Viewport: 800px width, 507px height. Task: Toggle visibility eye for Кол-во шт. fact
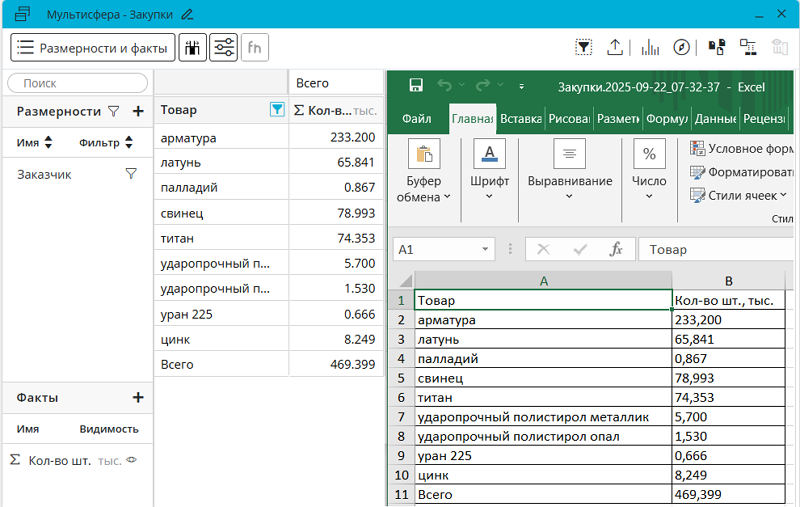131,461
